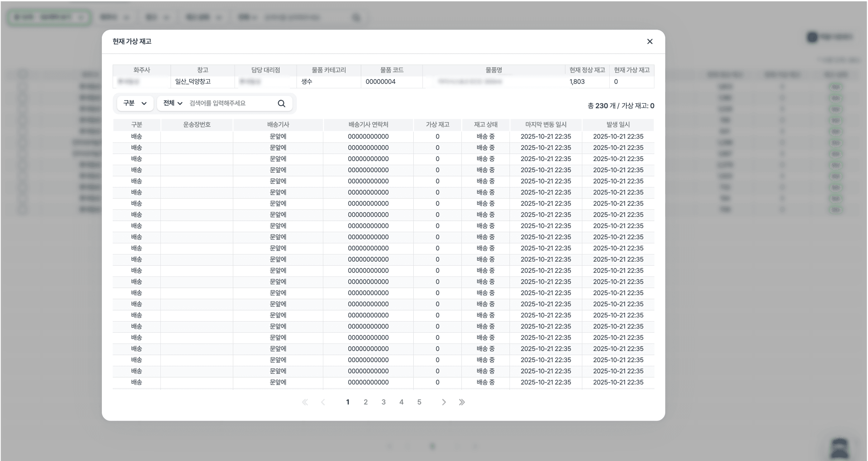Click the search magnifier icon in dialog
The height and width of the screenshot is (461, 868).
281,103
